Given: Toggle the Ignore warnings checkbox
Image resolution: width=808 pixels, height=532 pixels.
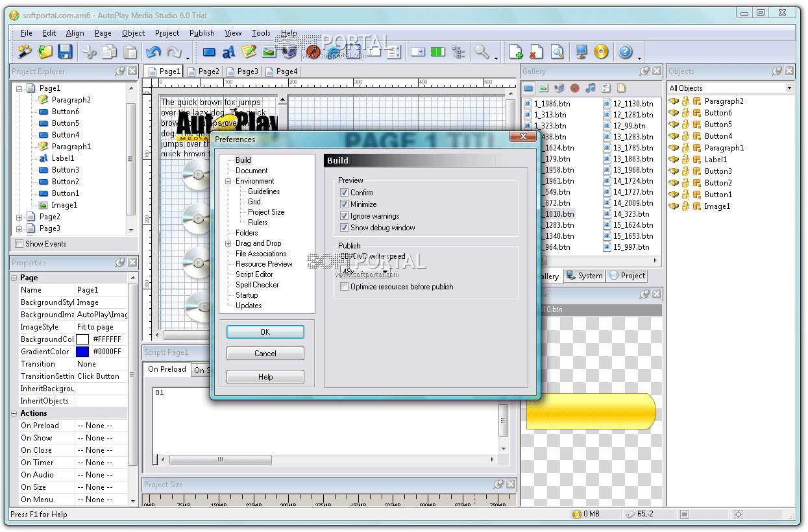Looking at the screenshot, I should 345,216.
